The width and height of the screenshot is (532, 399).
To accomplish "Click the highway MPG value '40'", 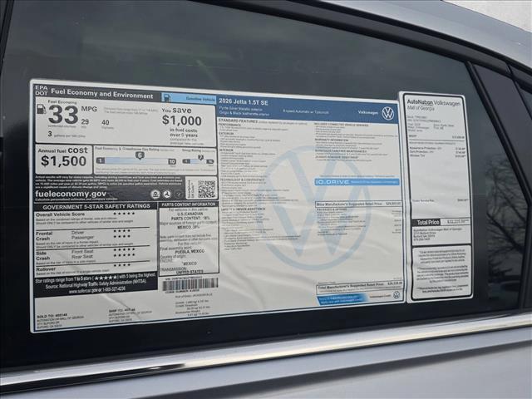I will (x=106, y=122).
